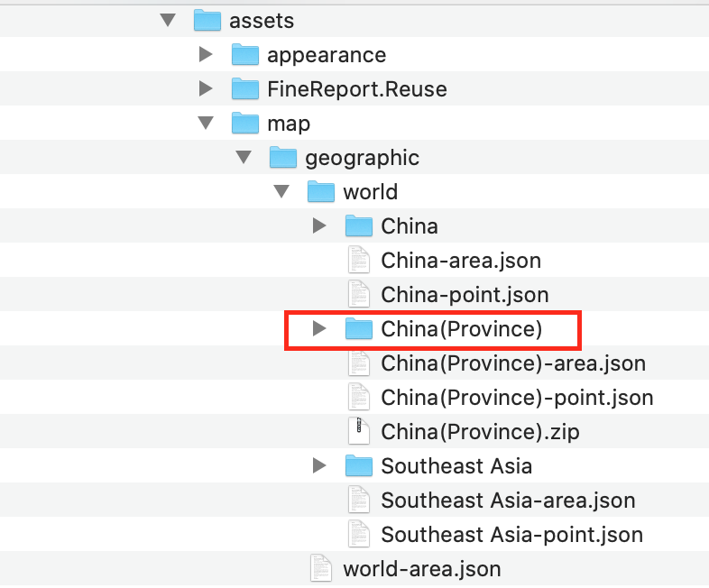Click the world folder icon

[321, 192]
